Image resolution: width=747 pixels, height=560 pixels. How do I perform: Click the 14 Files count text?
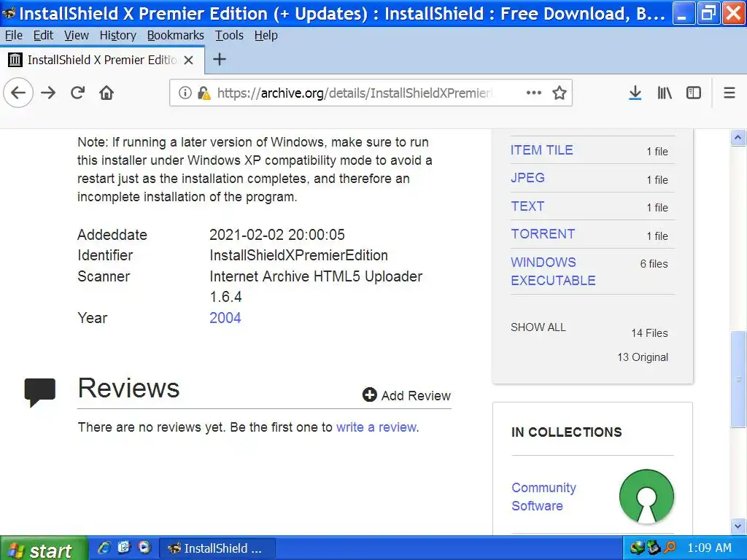tap(649, 333)
